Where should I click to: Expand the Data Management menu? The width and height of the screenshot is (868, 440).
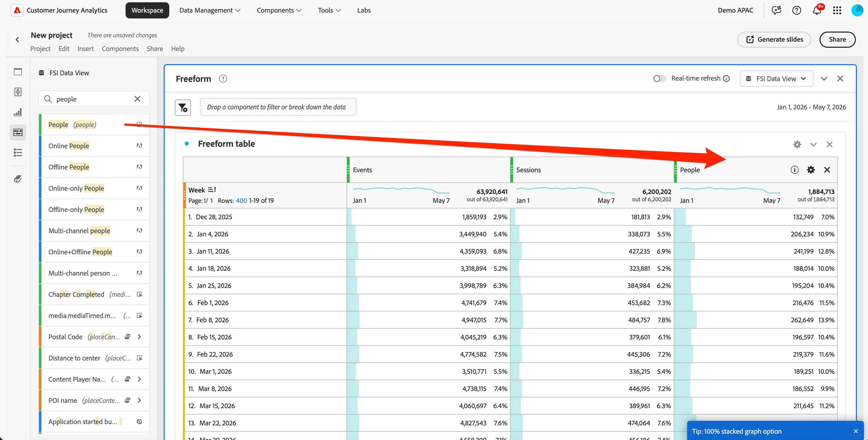click(x=210, y=10)
